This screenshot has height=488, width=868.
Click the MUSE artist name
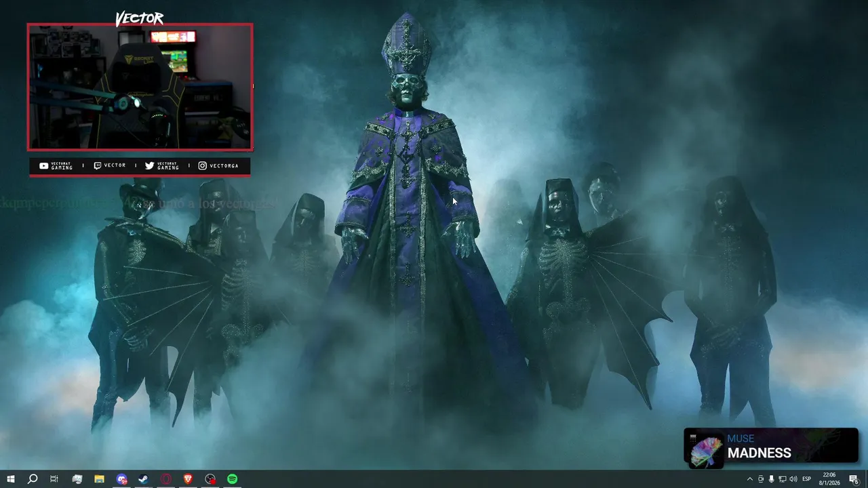[x=741, y=439]
